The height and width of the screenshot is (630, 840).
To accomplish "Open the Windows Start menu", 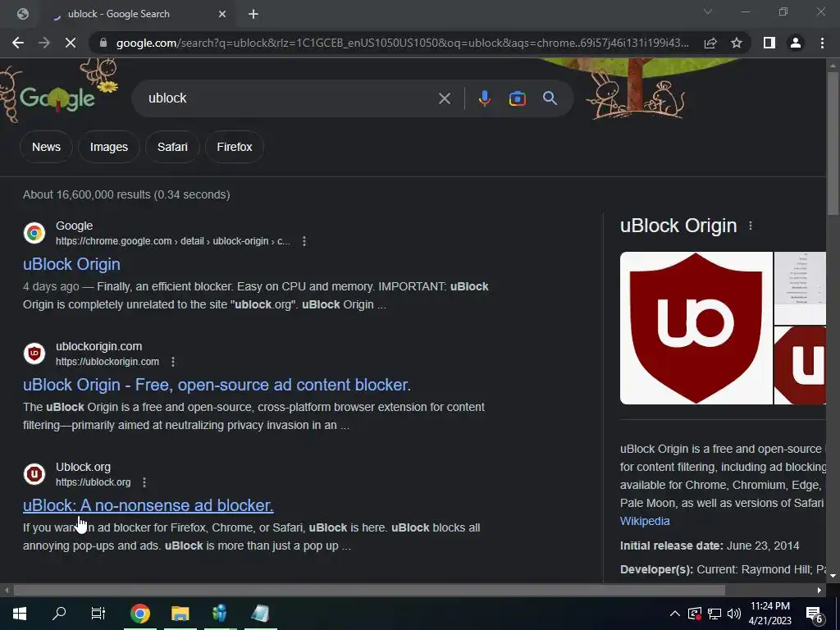I will click(20, 614).
